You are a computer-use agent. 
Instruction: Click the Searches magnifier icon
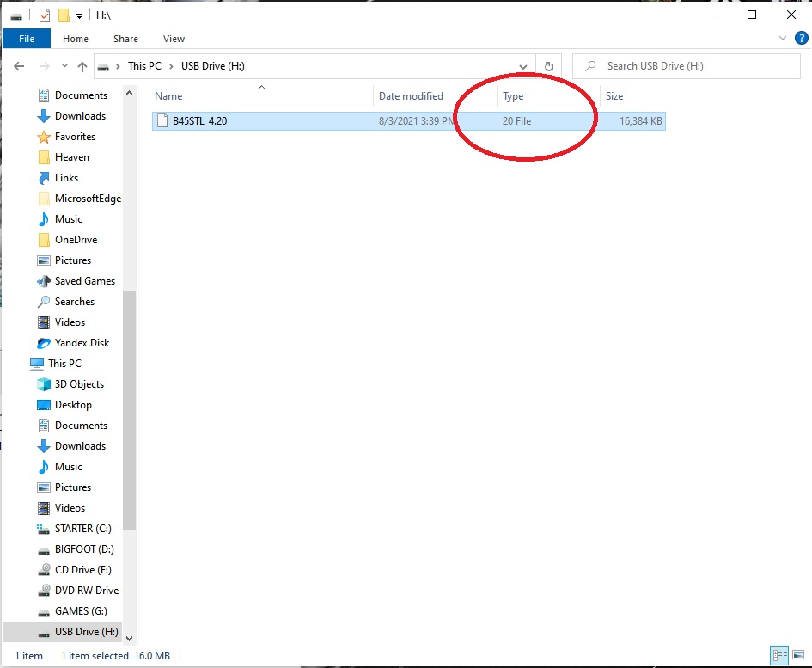pos(44,302)
